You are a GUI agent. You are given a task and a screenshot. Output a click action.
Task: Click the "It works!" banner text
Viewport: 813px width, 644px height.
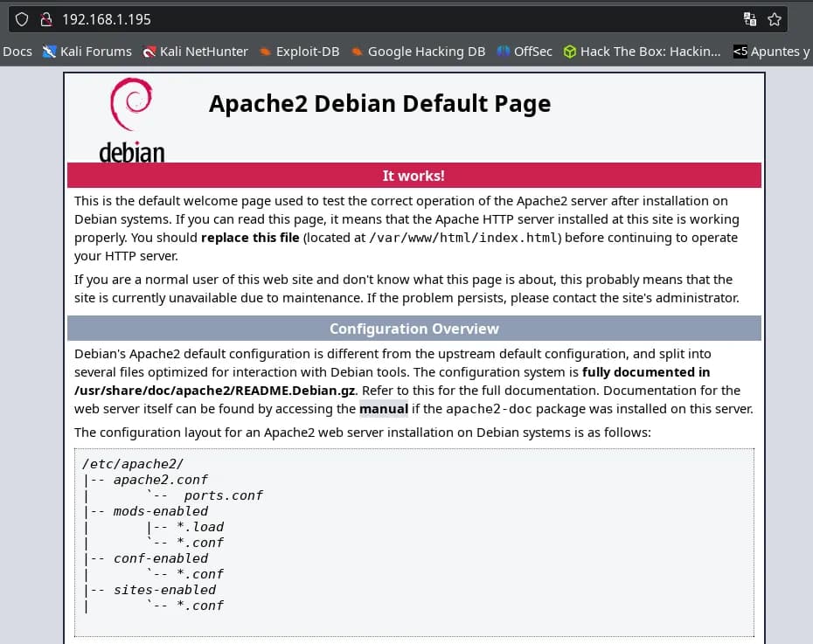(x=413, y=176)
